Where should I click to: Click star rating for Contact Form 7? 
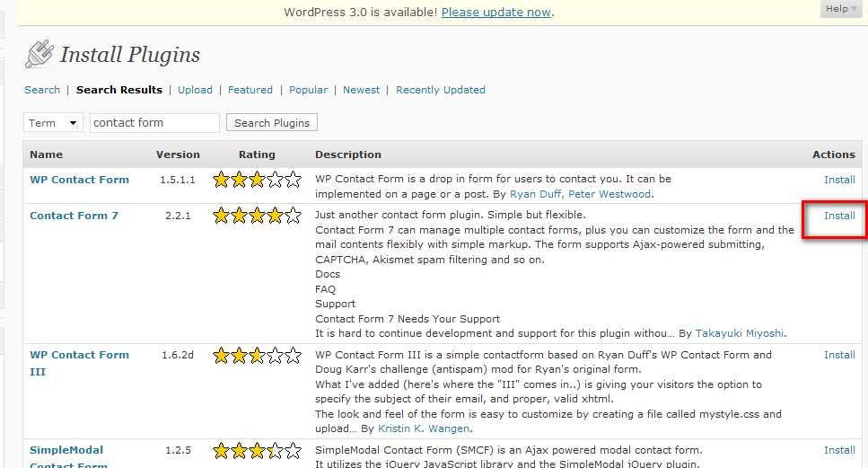[x=257, y=216]
